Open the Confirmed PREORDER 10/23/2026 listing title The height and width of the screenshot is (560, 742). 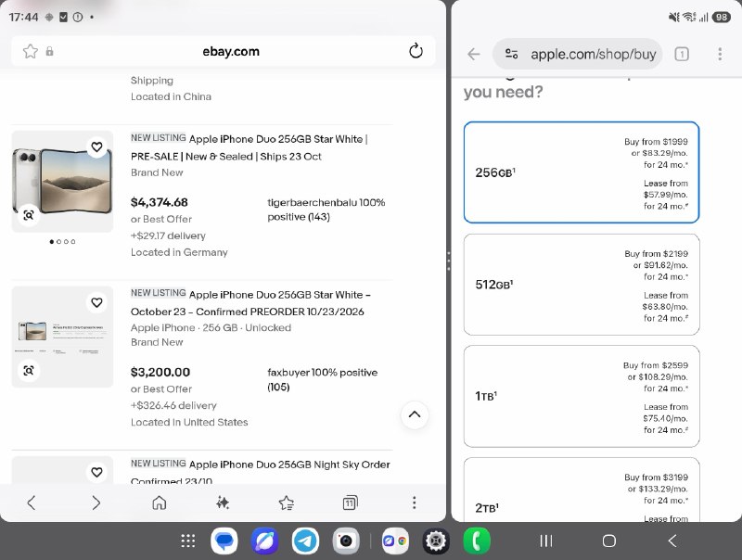click(250, 302)
